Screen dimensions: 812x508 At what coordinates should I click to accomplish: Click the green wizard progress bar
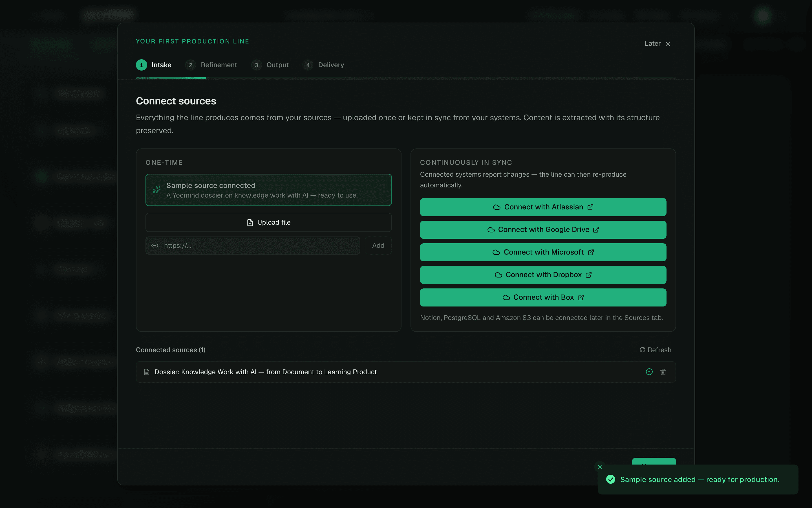171,78
